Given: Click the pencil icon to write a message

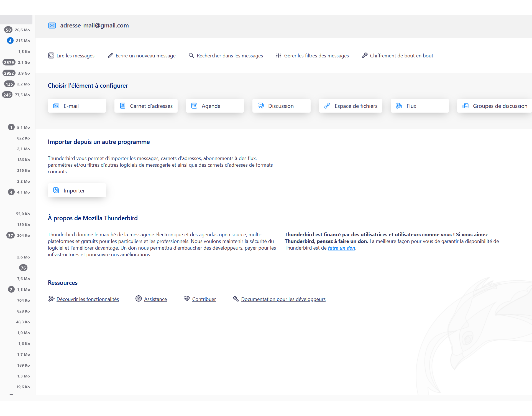Looking at the screenshot, I should (x=110, y=55).
